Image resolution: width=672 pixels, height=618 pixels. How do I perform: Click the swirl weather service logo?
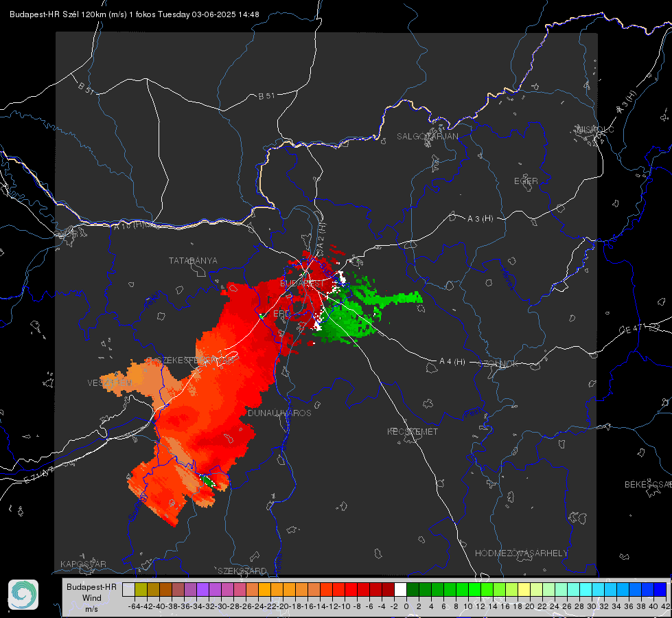click(23, 595)
